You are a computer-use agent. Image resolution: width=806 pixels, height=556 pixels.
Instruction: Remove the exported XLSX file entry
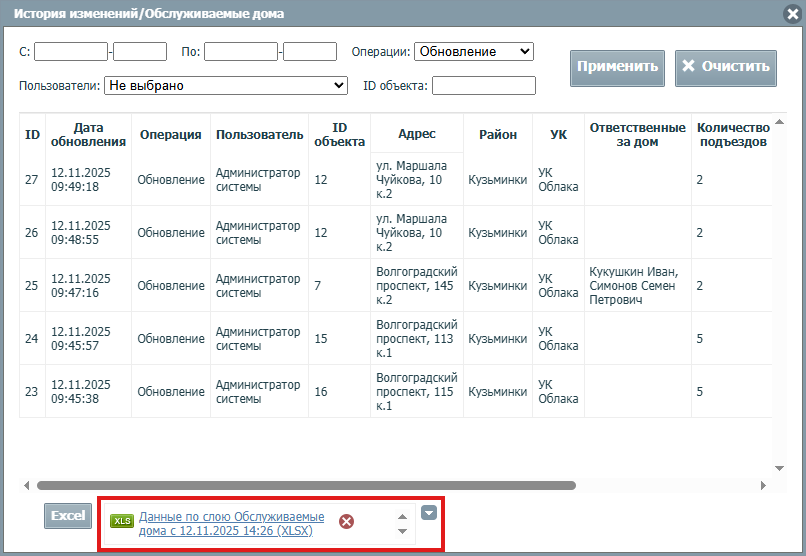point(346,521)
